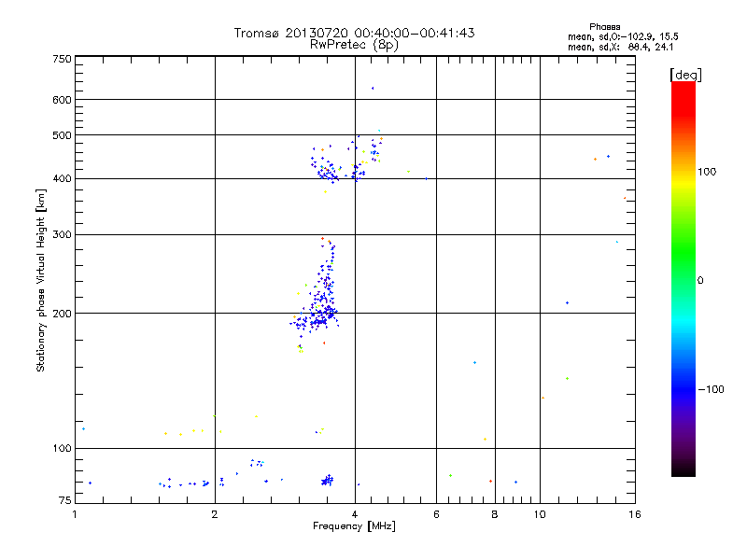This screenshot has height=560, width=747.
Task: Click the '[deg]' colorbar unit label
Action: 685,75
